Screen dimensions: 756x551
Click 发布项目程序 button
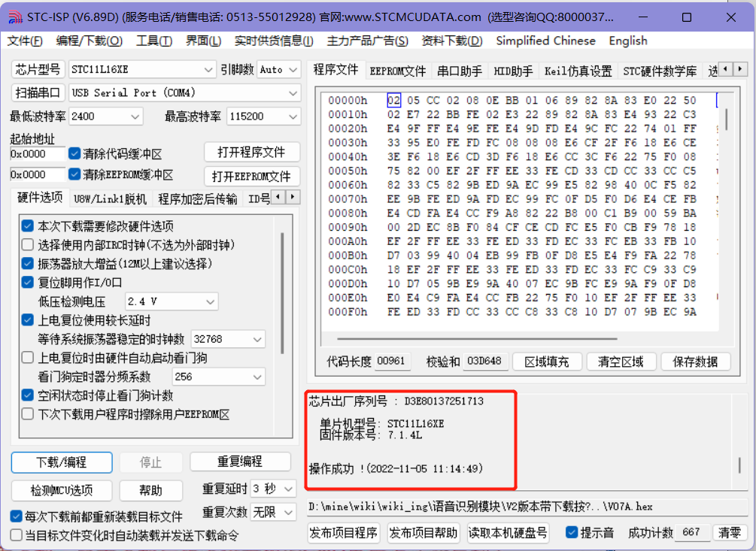(343, 533)
